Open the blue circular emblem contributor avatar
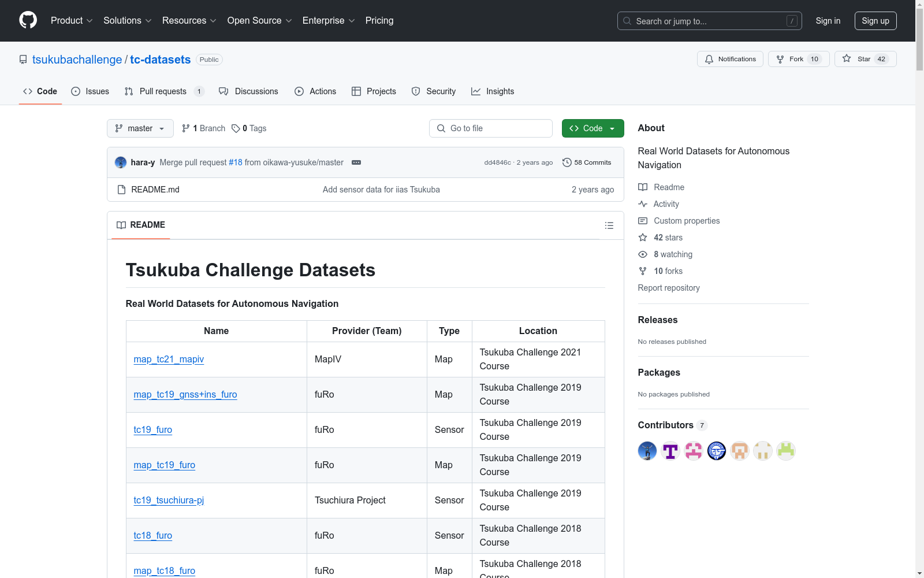This screenshot has height=578, width=924. pos(717,451)
